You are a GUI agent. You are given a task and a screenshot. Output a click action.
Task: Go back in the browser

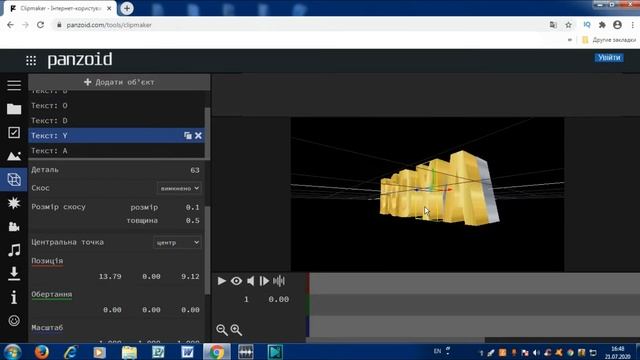click(x=11, y=25)
